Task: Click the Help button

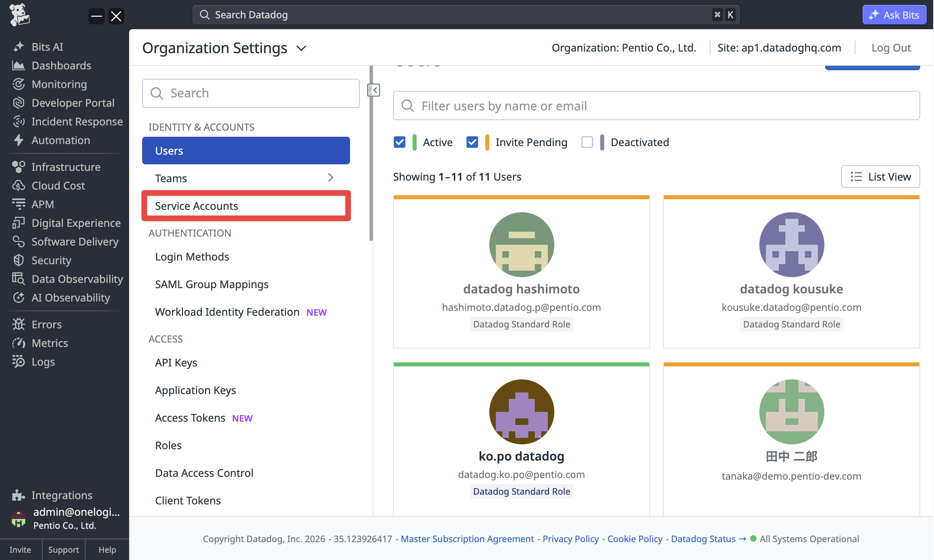Action: click(107, 549)
